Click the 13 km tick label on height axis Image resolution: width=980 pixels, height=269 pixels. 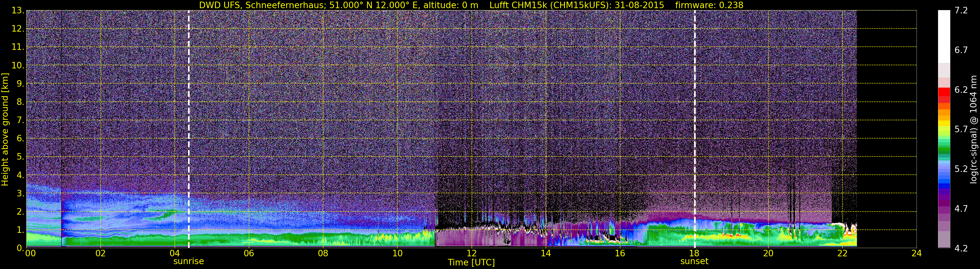(18, 10)
